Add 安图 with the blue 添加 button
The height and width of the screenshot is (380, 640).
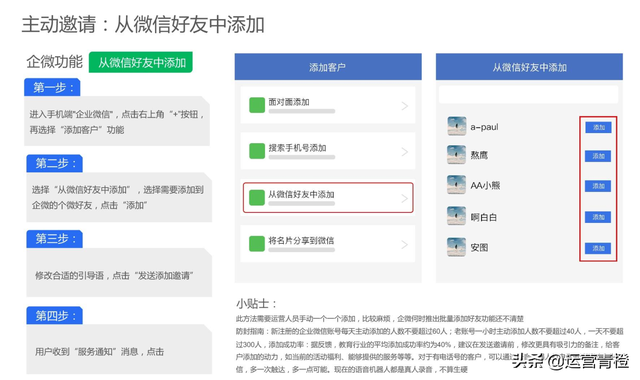click(x=598, y=248)
